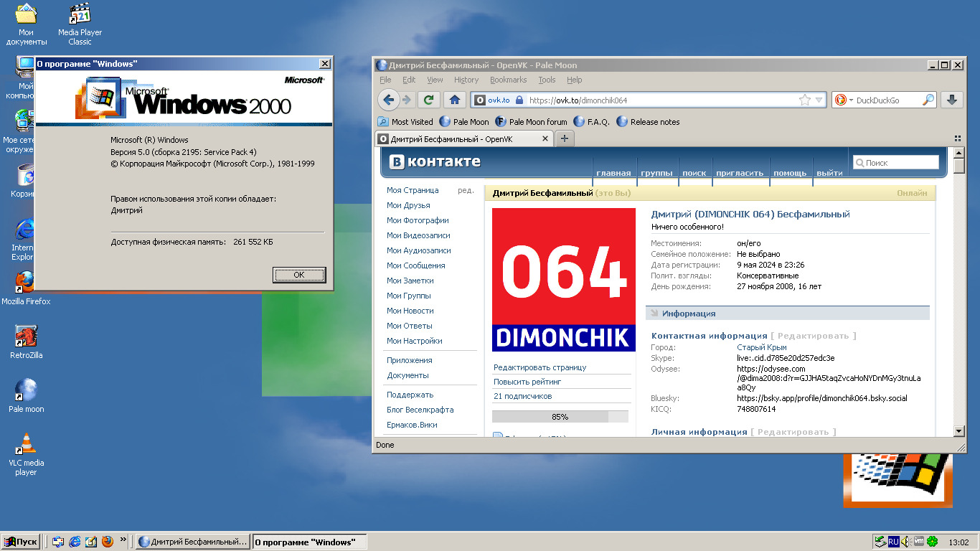Reload the page with the refresh icon
The image size is (980, 551).
tap(429, 100)
